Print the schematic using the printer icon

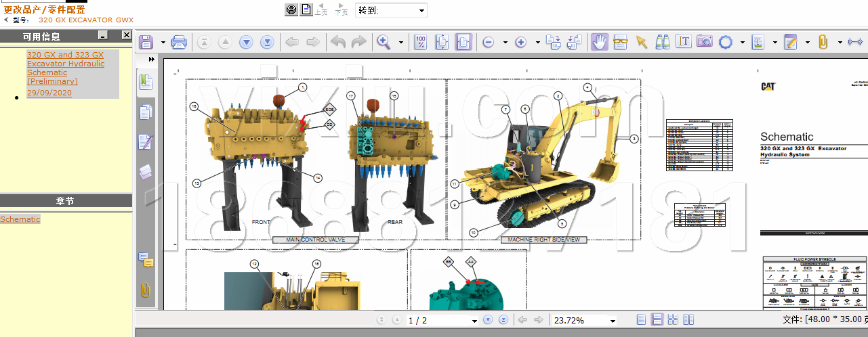point(179,42)
